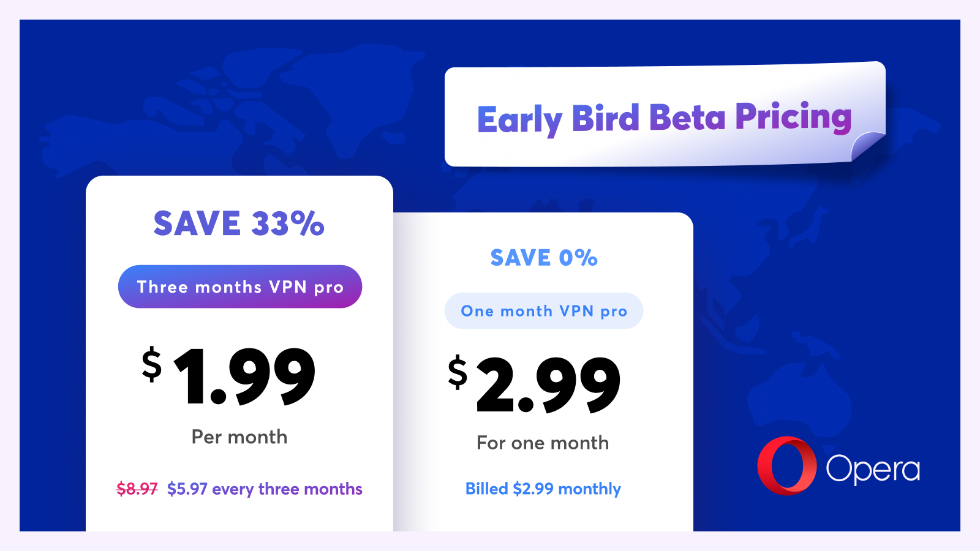Click the Per month label

(x=239, y=437)
